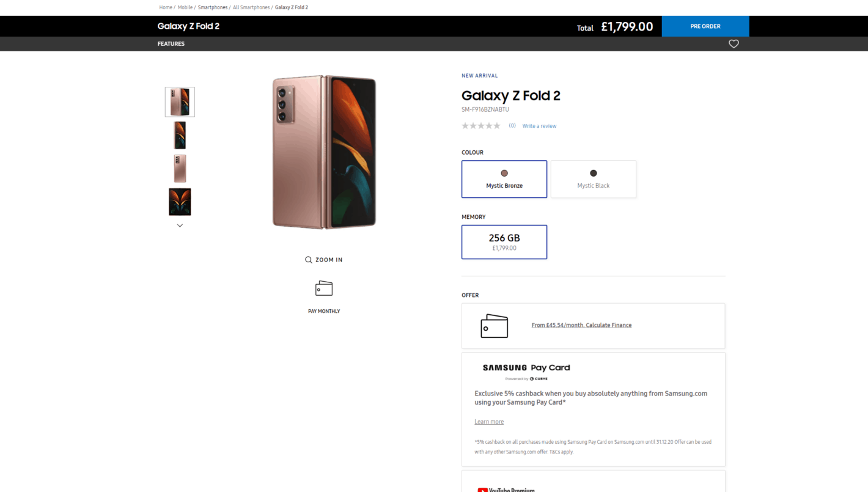
Task: Click the Pay Monthly wallet icon
Action: (324, 288)
